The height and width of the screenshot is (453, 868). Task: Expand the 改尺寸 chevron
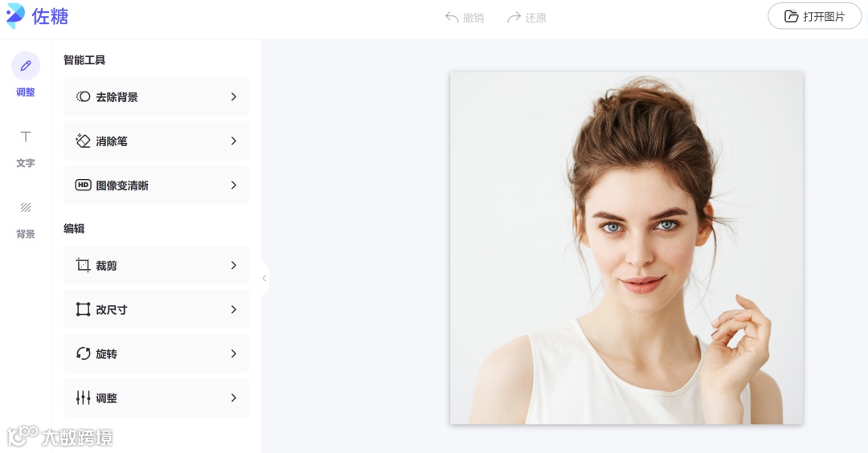click(234, 310)
